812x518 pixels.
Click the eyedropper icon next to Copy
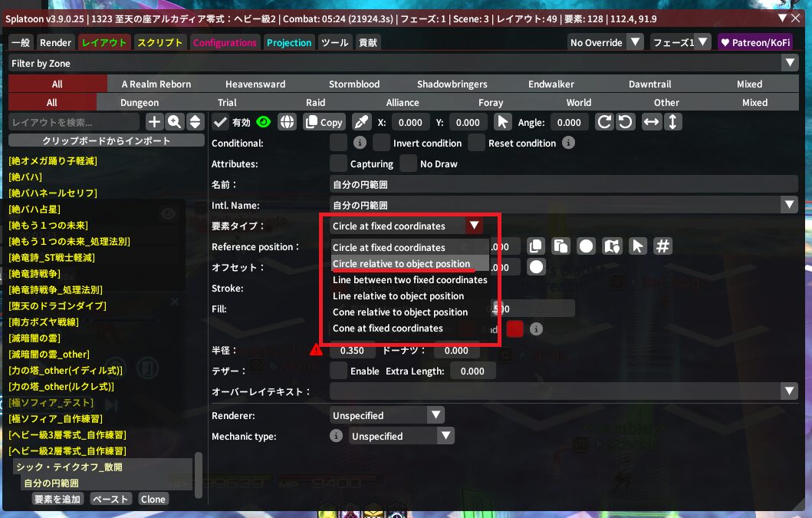pyautogui.click(x=361, y=122)
